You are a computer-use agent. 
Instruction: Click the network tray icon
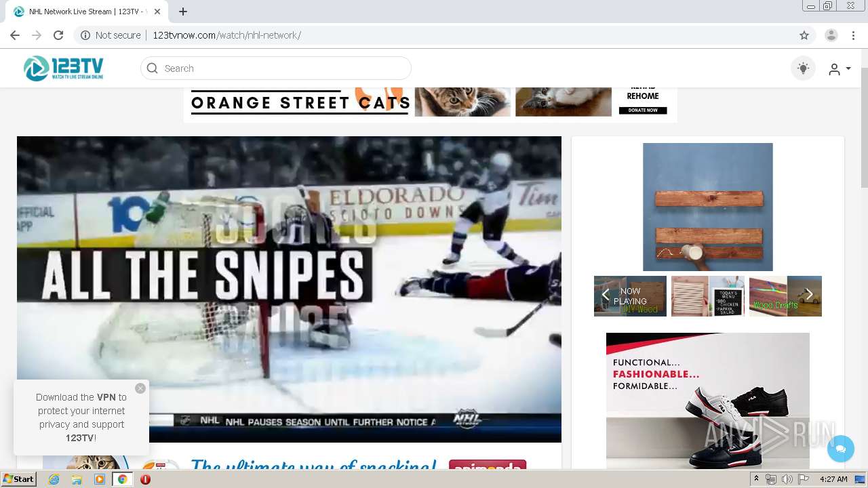click(x=771, y=479)
